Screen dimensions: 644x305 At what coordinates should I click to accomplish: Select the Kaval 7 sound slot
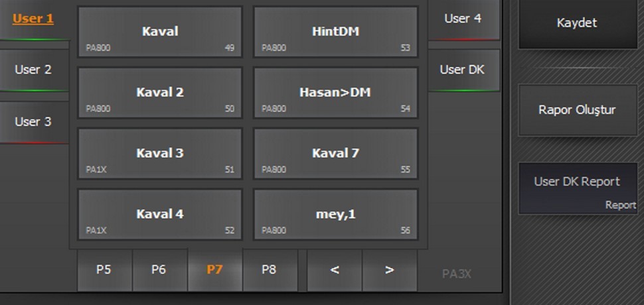point(336,154)
